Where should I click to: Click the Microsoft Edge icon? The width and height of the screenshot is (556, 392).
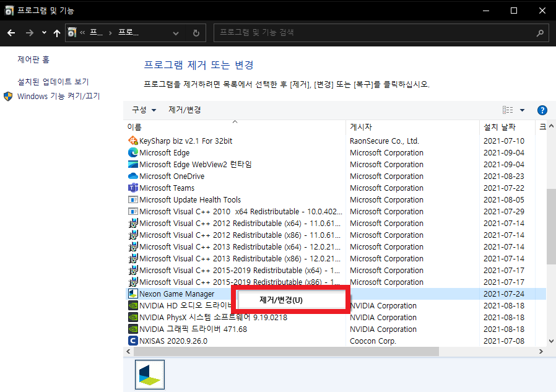pos(133,152)
